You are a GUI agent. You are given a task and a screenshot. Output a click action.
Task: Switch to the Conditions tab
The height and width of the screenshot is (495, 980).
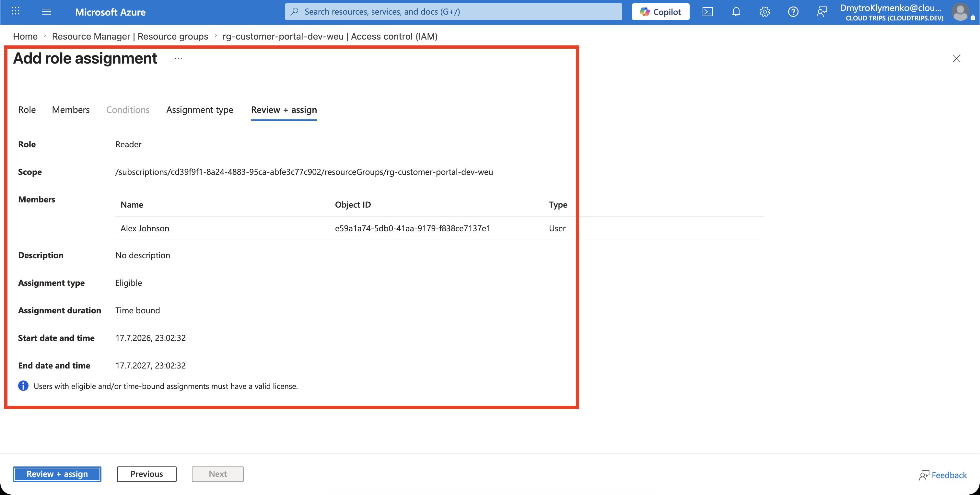pyautogui.click(x=128, y=110)
